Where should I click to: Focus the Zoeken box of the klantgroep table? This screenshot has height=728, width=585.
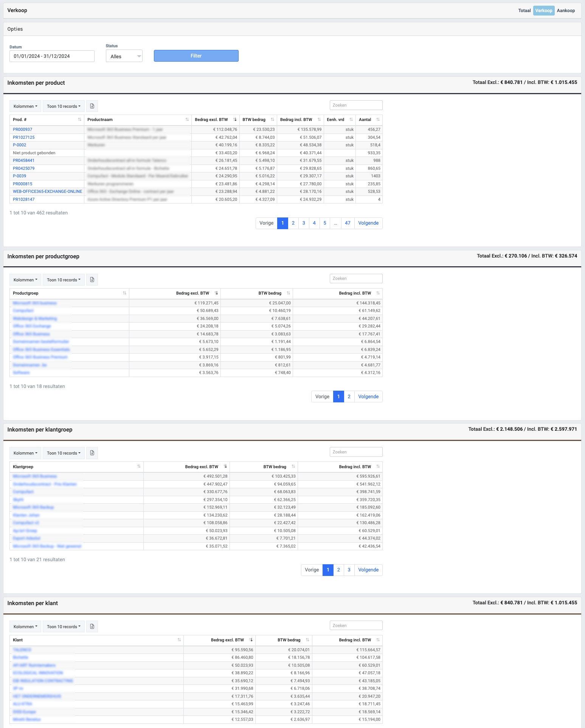coord(356,452)
